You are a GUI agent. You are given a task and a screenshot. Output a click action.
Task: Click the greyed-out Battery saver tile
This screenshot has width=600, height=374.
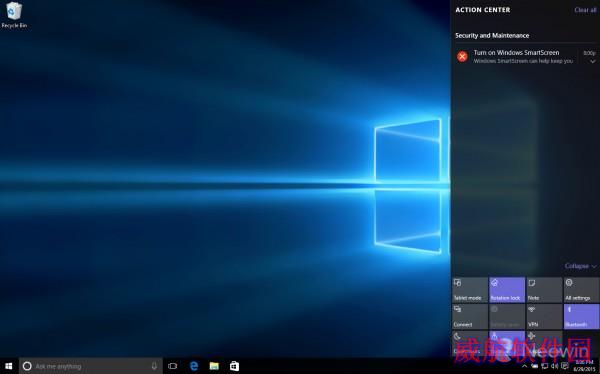coord(507,317)
